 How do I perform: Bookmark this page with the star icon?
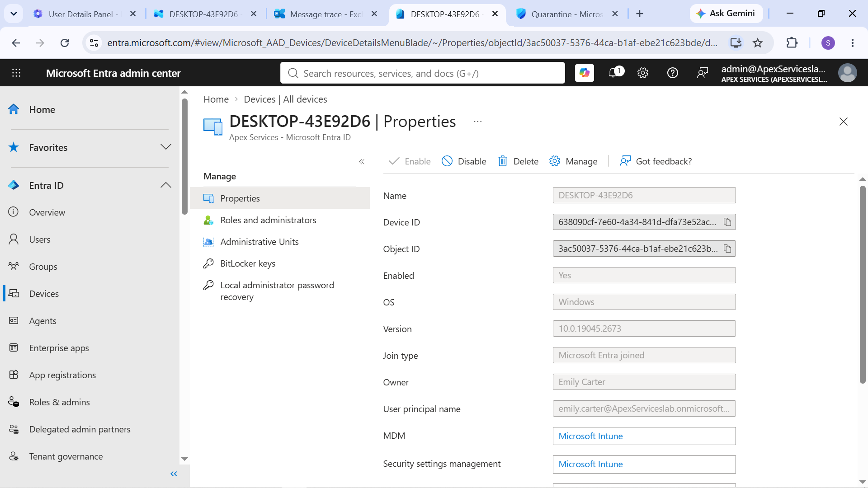pos(758,43)
